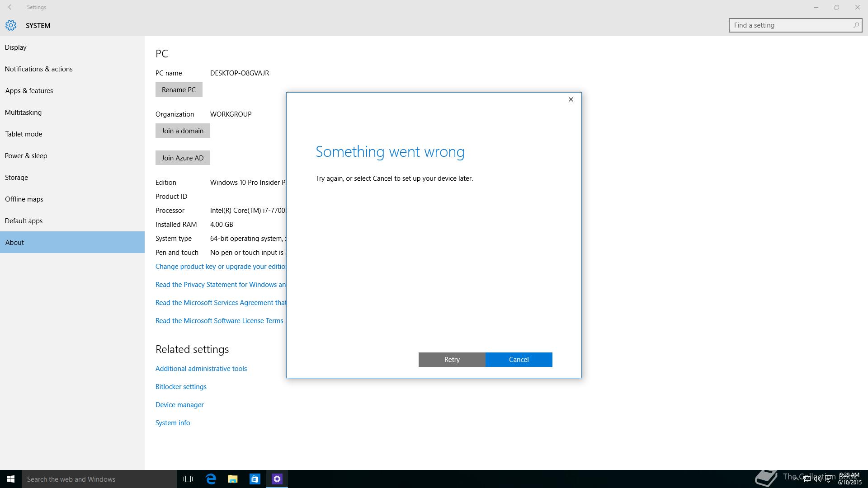The image size is (868, 488).
Task: Open the Action Center notifications icon
Action: (x=829, y=479)
